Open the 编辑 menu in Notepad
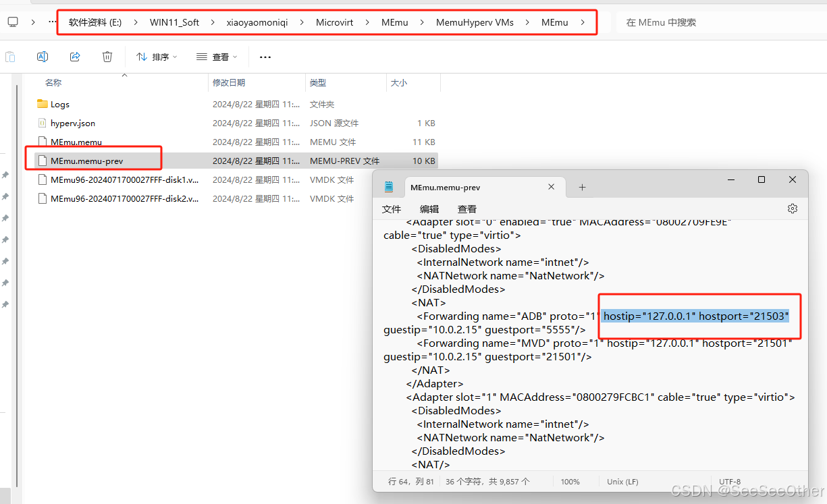 coord(429,209)
